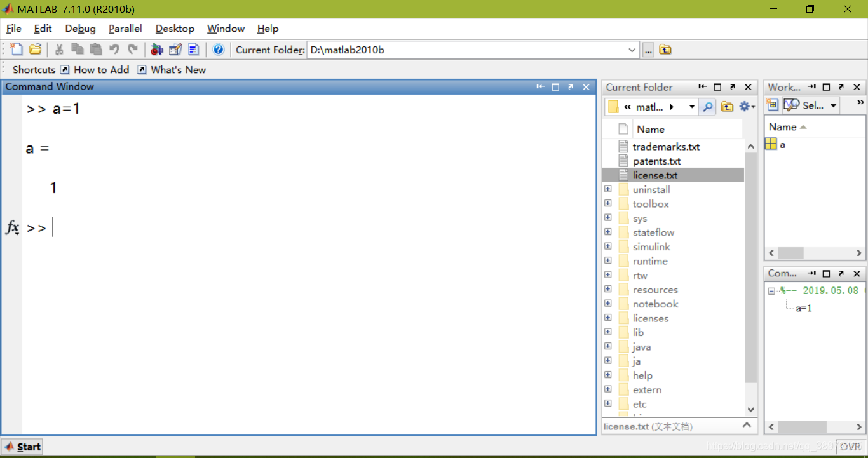The width and height of the screenshot is (868, 458).
Task: Maximize the Current Folder panel
Action: [x=717, y=87]
